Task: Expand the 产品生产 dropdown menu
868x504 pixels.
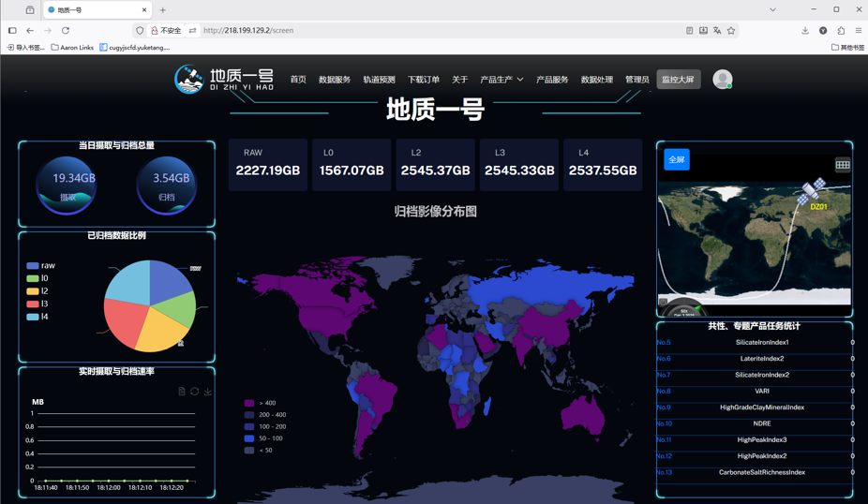Action: click(x=501, y=80)
